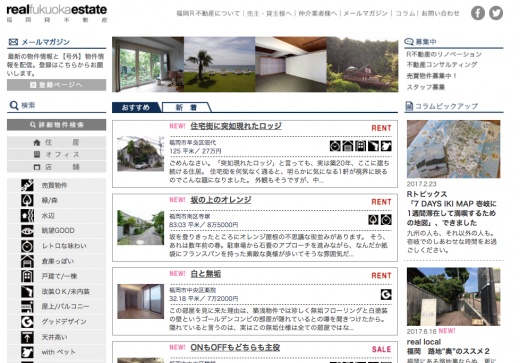Click the 坂の上のオレンジ listing thumbnail

click(x=141, y=228)
